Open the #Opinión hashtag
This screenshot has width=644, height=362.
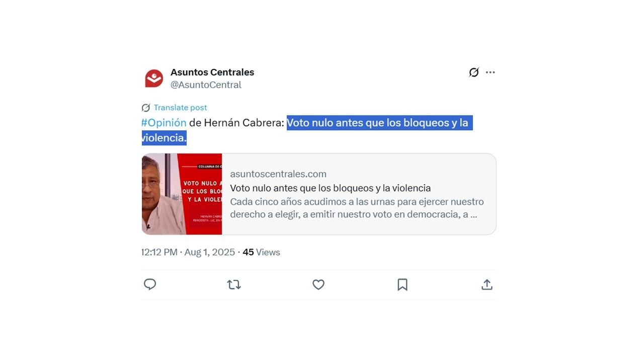(164, 123)
